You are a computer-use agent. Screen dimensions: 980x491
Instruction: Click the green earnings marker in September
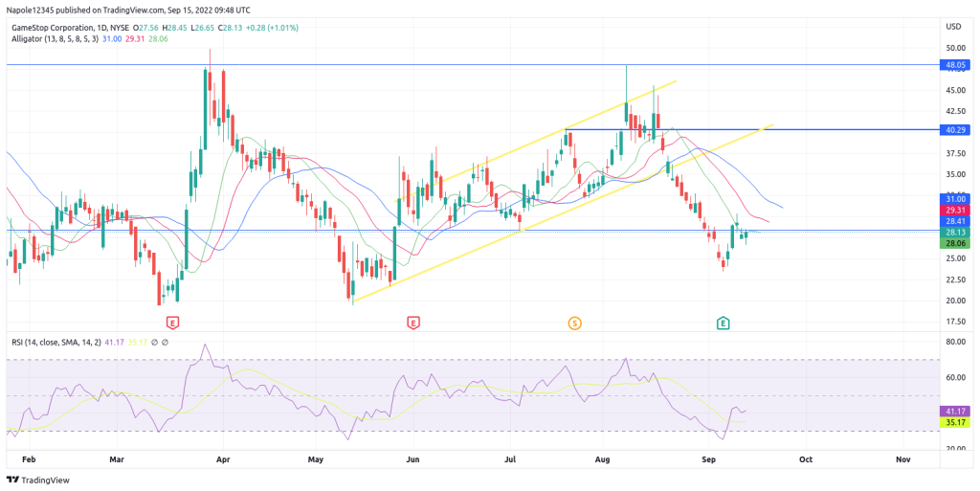724,323
